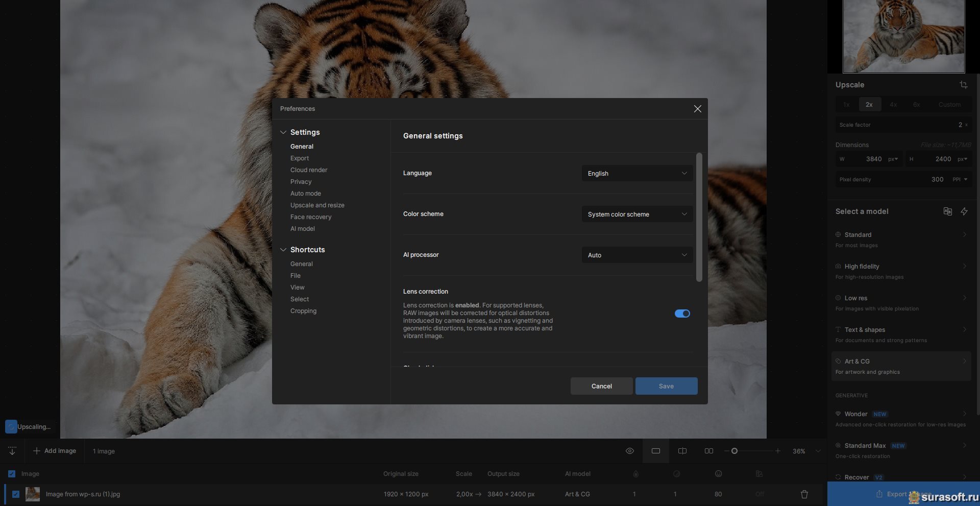Image resolution: width=980 pixels, height=506 pixels.
Task: Uncheck the checkbox for wp-s.ru image row
Action: (x=16, y=494)
